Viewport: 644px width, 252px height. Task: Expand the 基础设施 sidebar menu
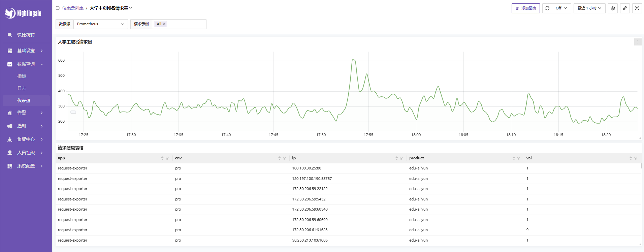coord(26,51)
